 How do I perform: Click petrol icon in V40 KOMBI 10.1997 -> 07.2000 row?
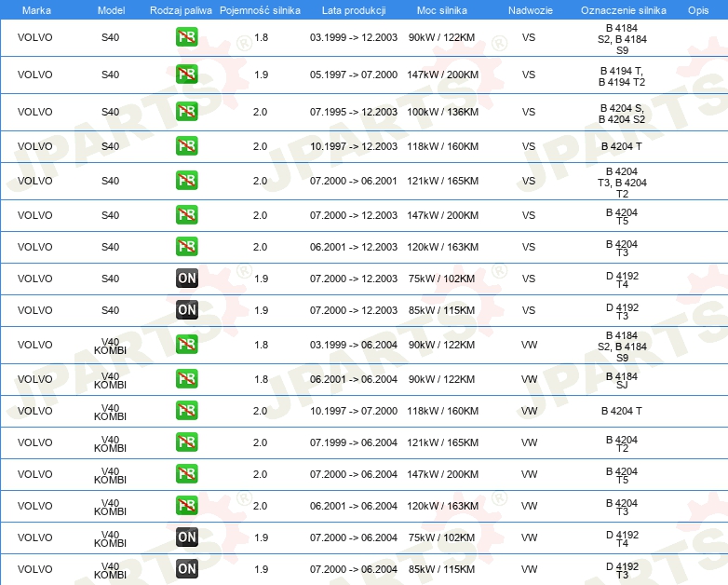tap(186, 410)
